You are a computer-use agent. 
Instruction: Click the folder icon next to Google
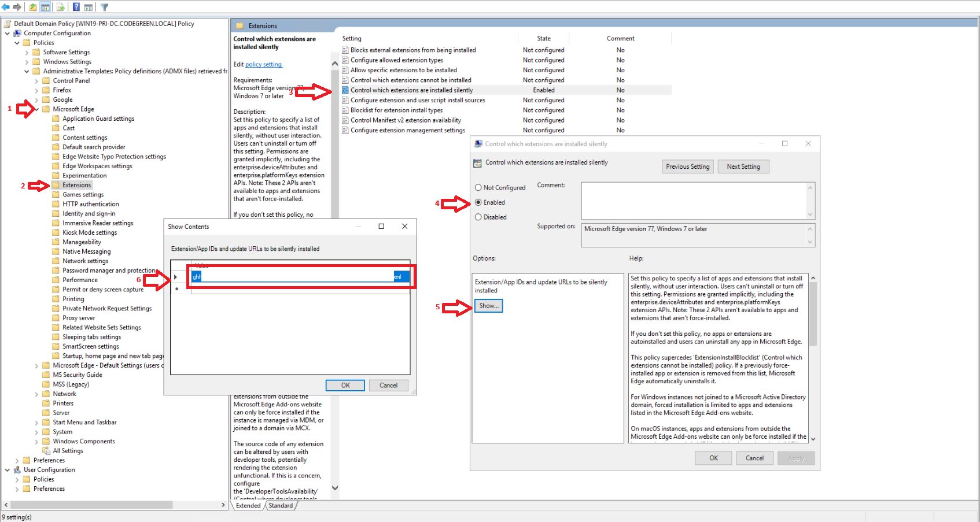click(46, 100)
